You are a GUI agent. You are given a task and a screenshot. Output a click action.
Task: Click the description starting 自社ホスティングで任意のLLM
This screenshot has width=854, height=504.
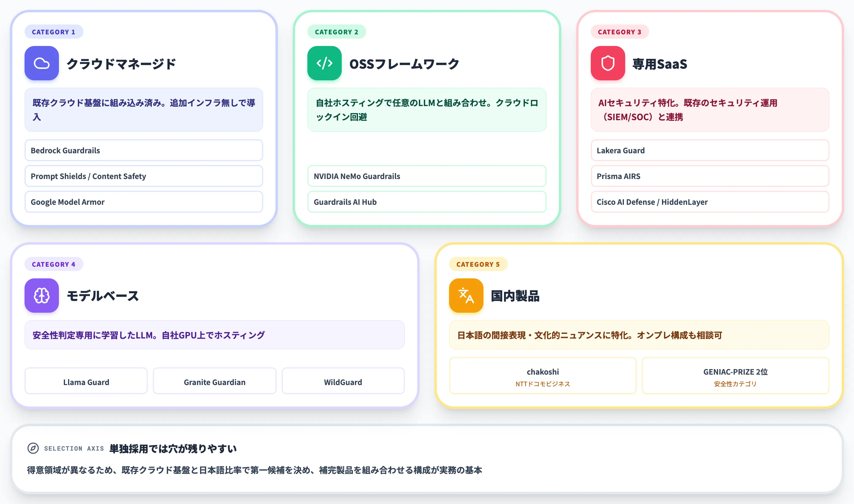pyautogui.click(x=427, y=110)
